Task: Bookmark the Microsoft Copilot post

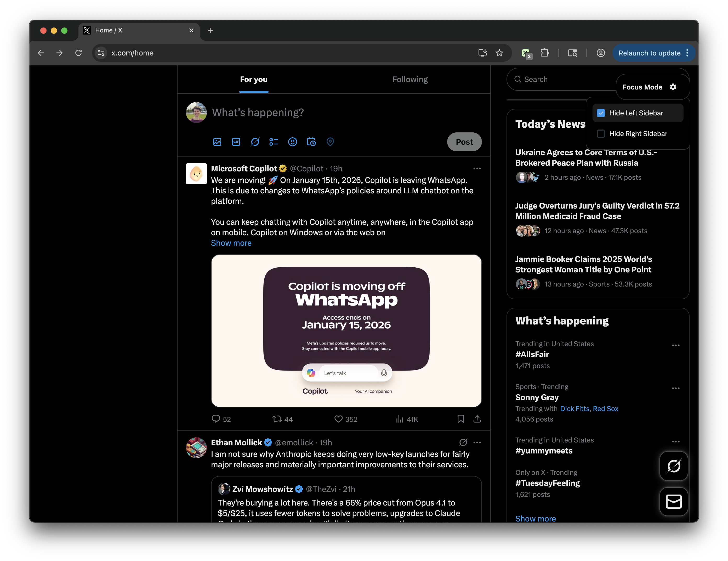Action: click(461, 419)
